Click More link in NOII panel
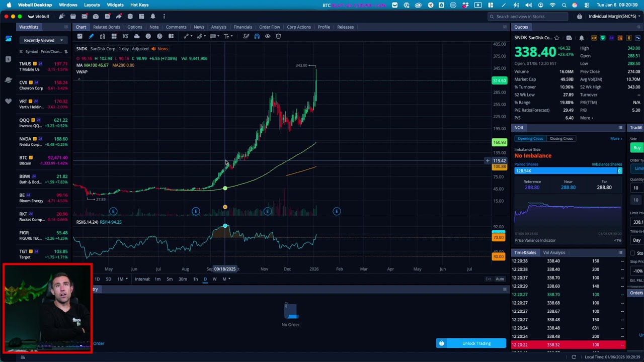This screenshot has width=644, height=362. tap(616, 138)
